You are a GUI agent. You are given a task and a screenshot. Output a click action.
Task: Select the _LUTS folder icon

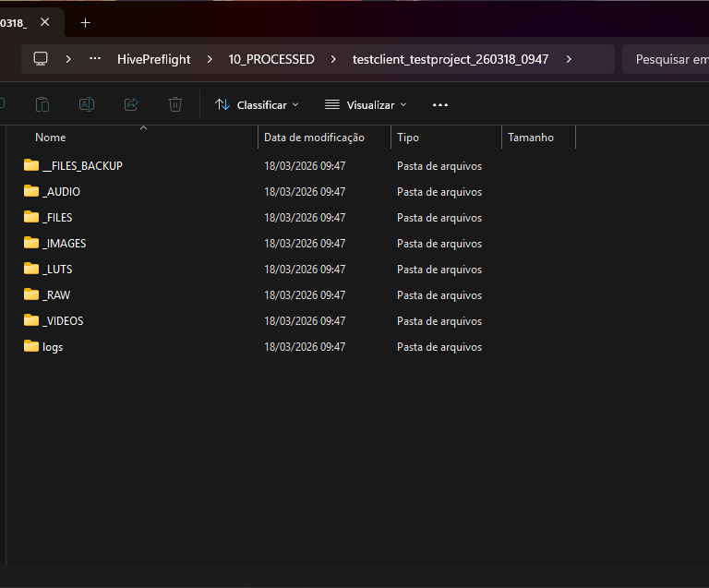[31, 268]
